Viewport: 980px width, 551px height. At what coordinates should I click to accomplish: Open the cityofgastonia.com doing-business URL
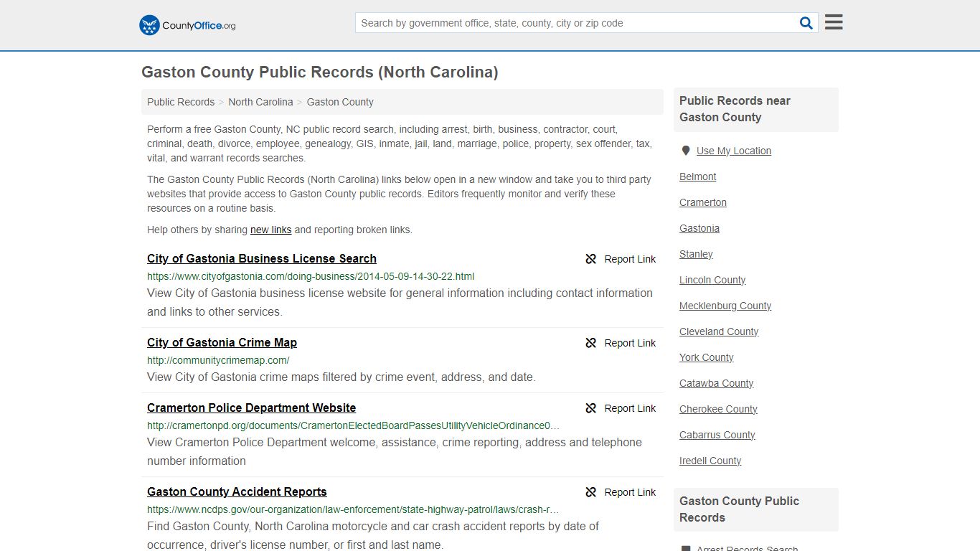(x=311, y=276)
